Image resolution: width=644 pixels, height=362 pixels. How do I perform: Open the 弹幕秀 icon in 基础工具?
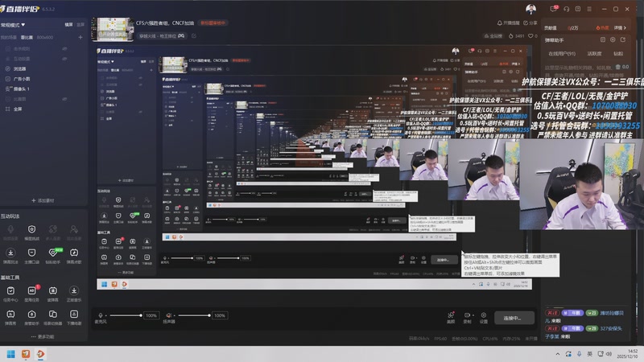[x=10, y=314]
